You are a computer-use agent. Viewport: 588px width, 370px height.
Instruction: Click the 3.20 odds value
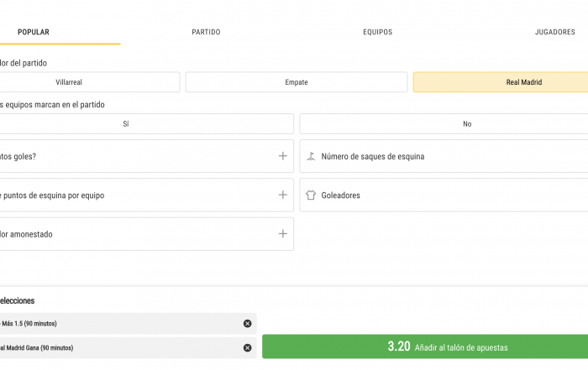(399, 347)
